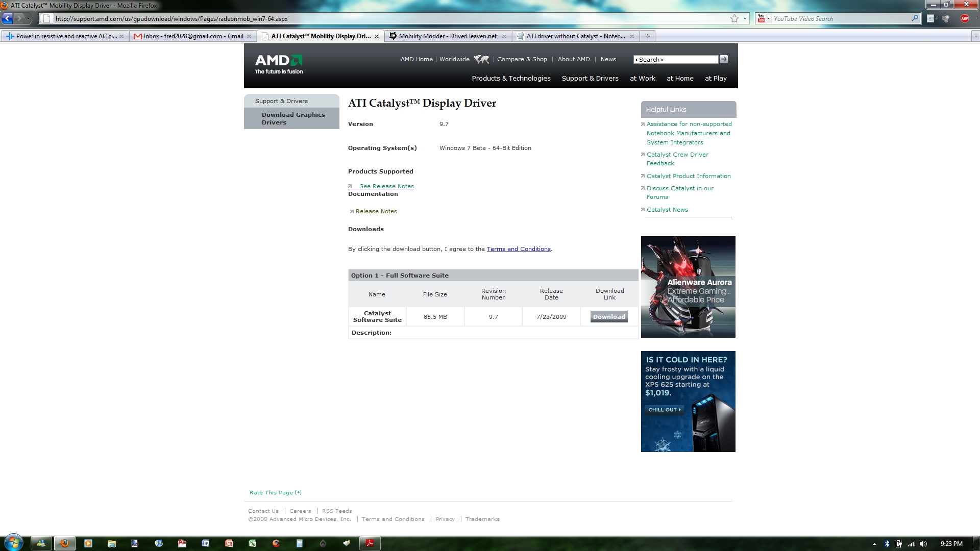This screenshot has width=980, height=551.
Task: Click the Download button for Catalyst Suite
Action: coord(609,317)
